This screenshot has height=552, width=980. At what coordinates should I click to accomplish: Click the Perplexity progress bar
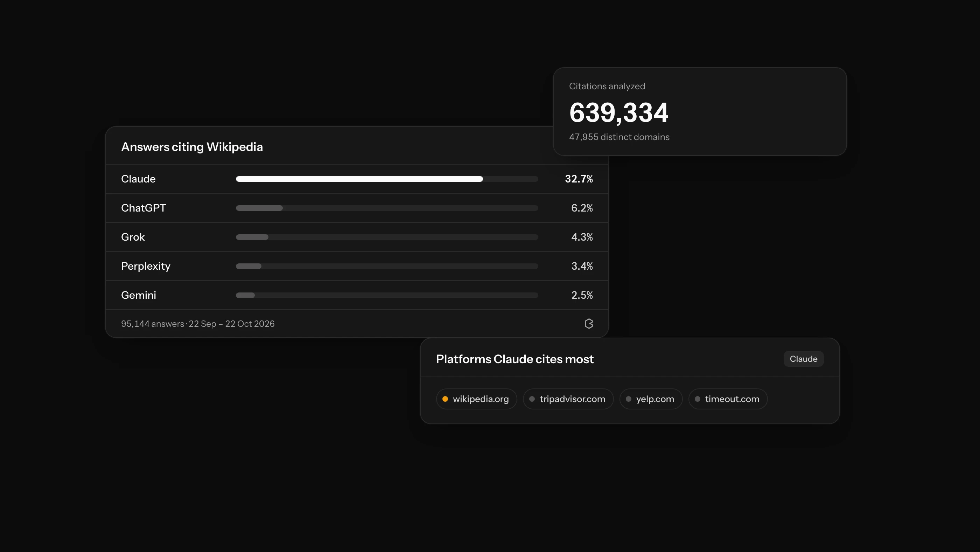387,266
